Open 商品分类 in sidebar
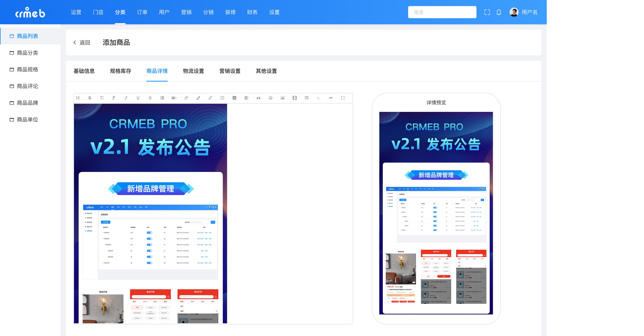The height and width of the screenshot is (336, 644). click(30, 53)
